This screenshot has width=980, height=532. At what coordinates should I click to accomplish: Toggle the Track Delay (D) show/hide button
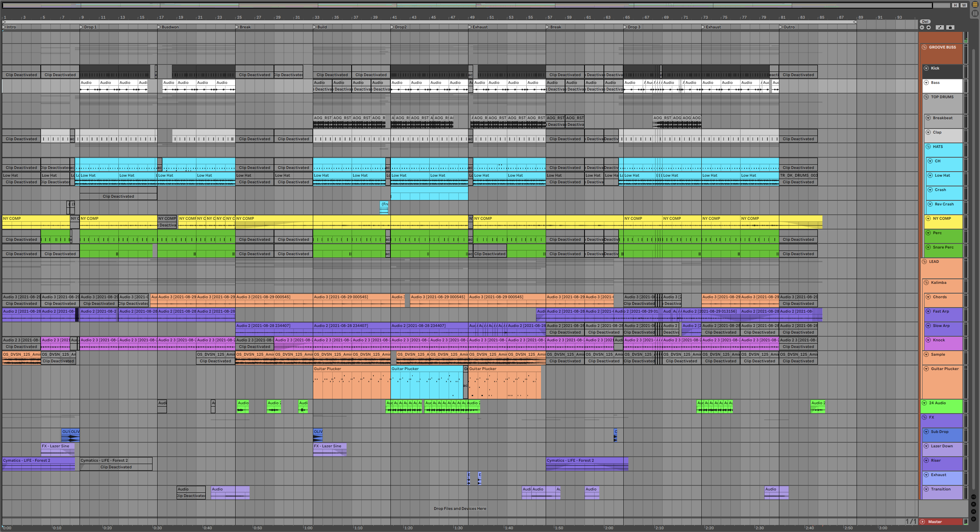(973, 519)
